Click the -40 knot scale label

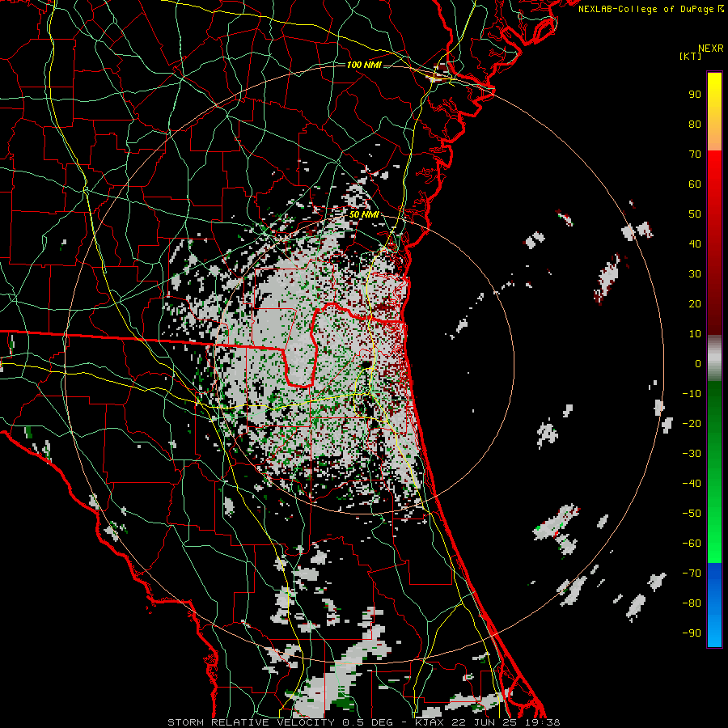tap(692, 484)
